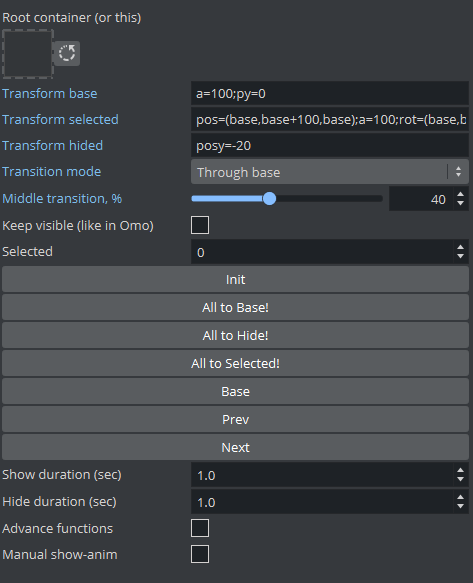
Task: Increase Middle transition percent with up arrow
Action: [x=460, y=194]
